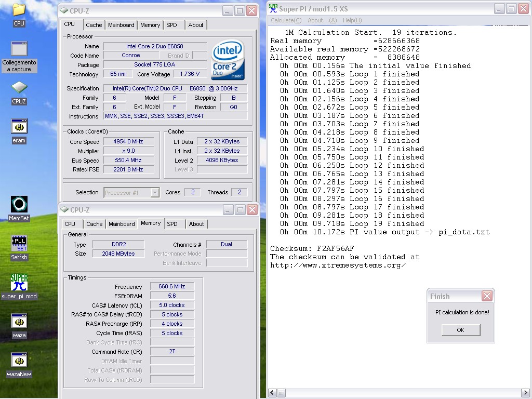This screenshot has width=532, height=399.
Task: Open the Calculate(C) menu in Super PI
Action: pos(286,20)
